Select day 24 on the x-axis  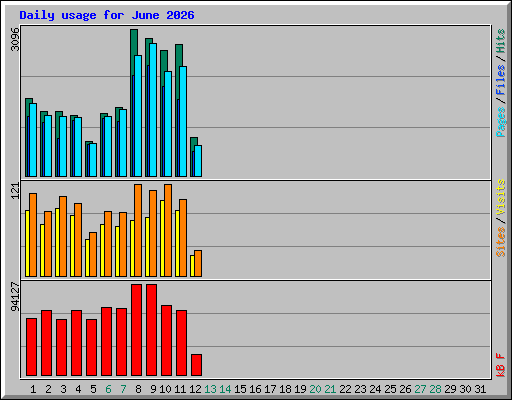pos(375,389)
